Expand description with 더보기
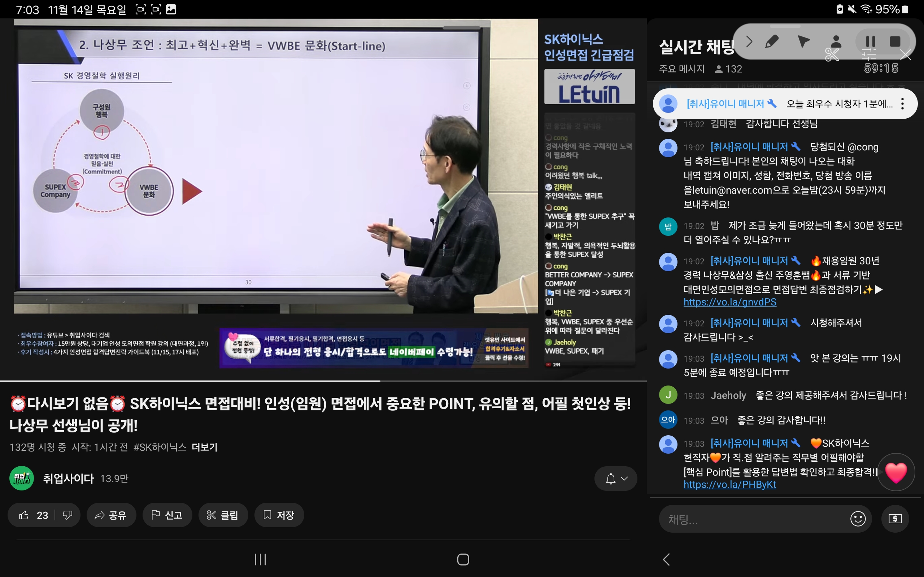Viewport: 924px width, 577px height. (204, 447)
